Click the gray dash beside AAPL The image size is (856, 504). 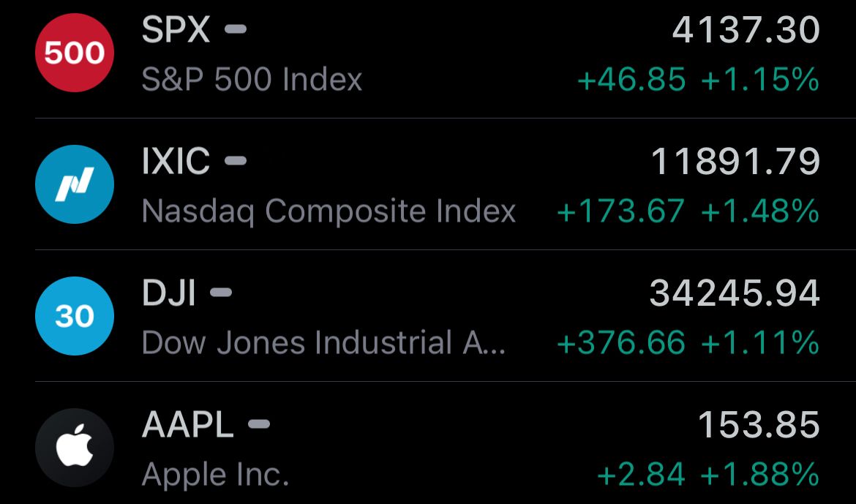[x=259, y=424]
